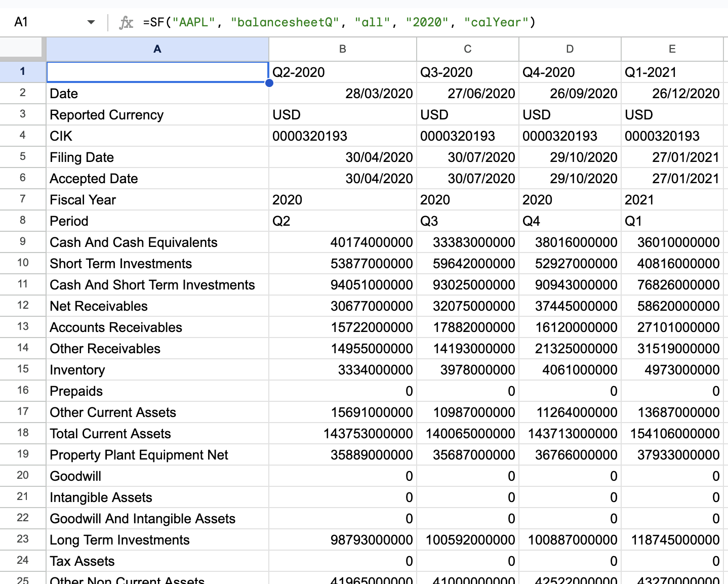Click the Prepaids label
The image size is (728, 584).
157,391
